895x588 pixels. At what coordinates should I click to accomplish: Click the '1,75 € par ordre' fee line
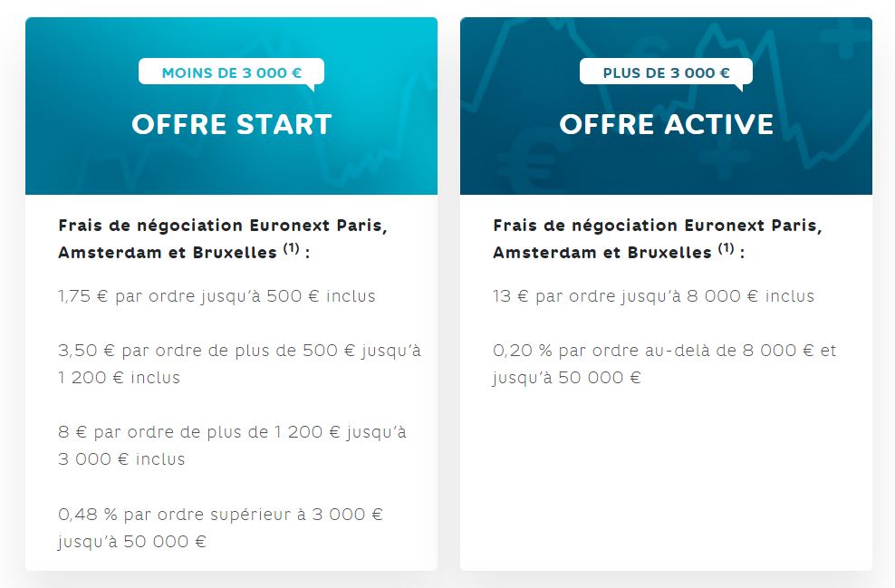[217, 296]
